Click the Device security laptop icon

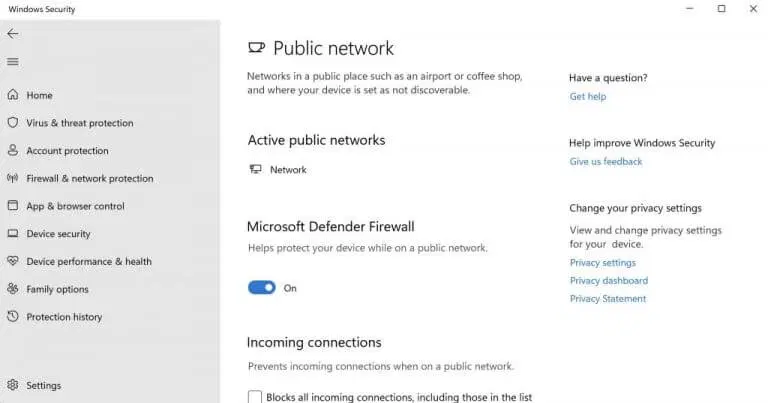pos(13,233)
